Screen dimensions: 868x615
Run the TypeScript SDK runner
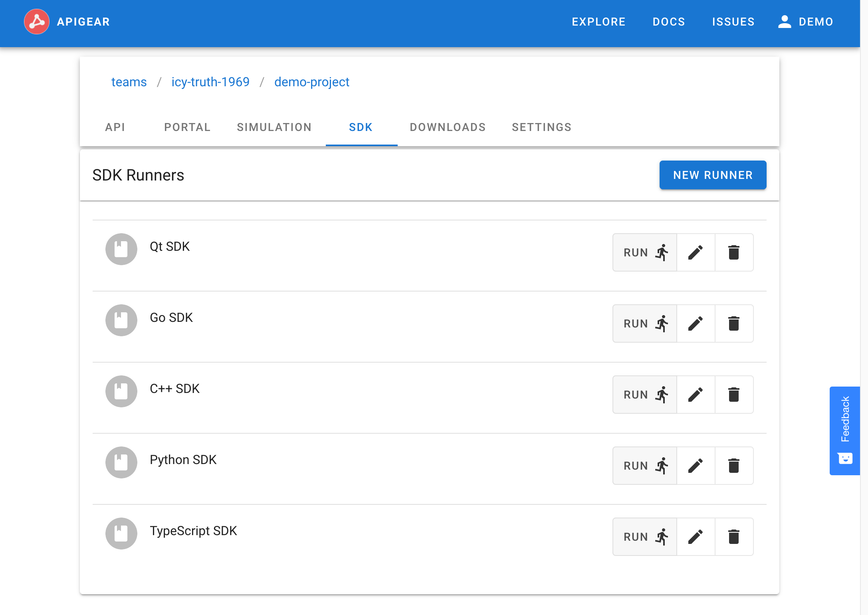644,537
